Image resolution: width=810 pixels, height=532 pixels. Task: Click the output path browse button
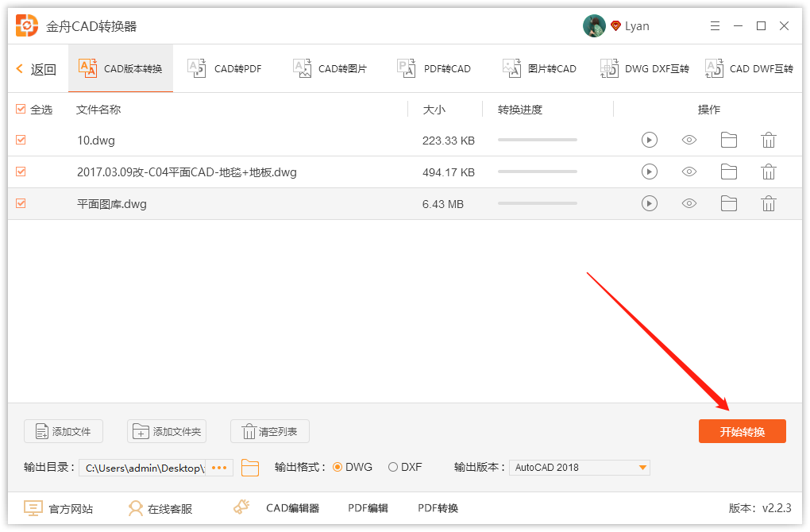coord(218,468)
